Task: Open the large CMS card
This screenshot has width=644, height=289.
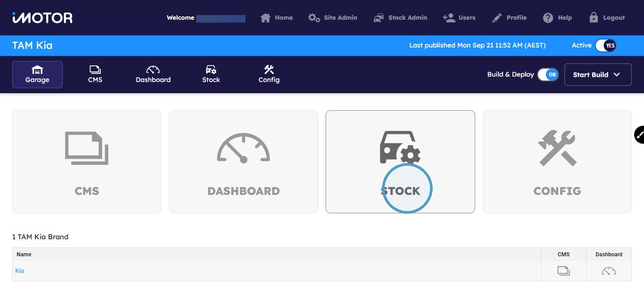Action: pos(86,162)
